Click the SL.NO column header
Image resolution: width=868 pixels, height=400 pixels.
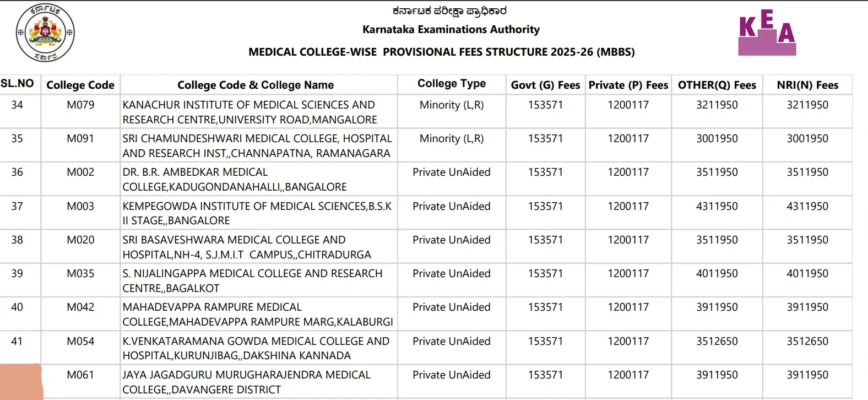click(17, 84)
